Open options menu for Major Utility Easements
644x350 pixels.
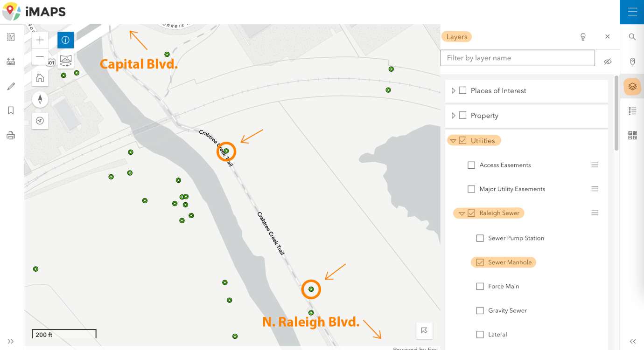(595, 189)
